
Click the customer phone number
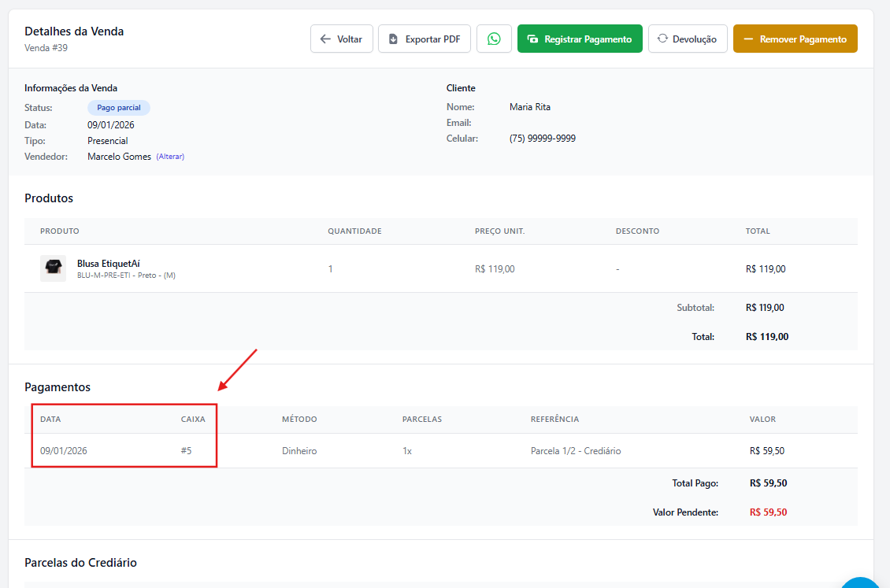click(x=542, y=139)
